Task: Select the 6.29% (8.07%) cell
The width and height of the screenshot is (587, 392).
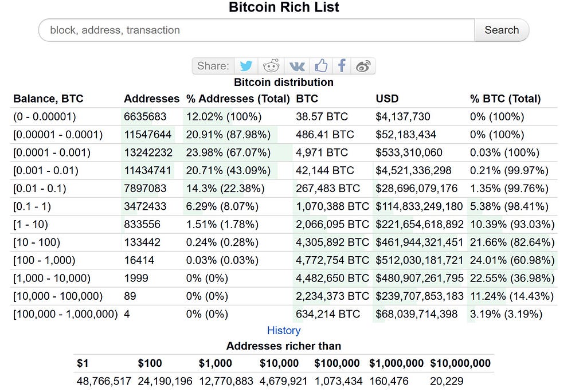Action: (222, 207)
